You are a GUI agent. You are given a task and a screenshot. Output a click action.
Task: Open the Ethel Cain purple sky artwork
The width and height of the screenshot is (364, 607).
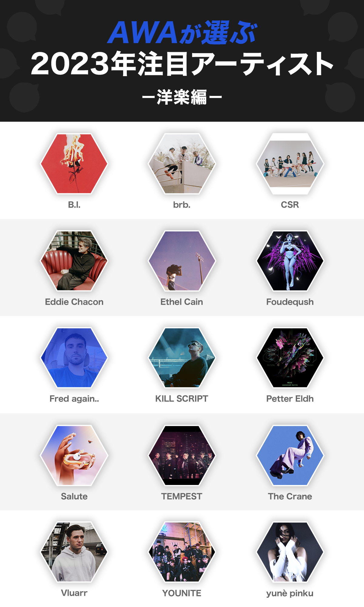pos(182,261)
